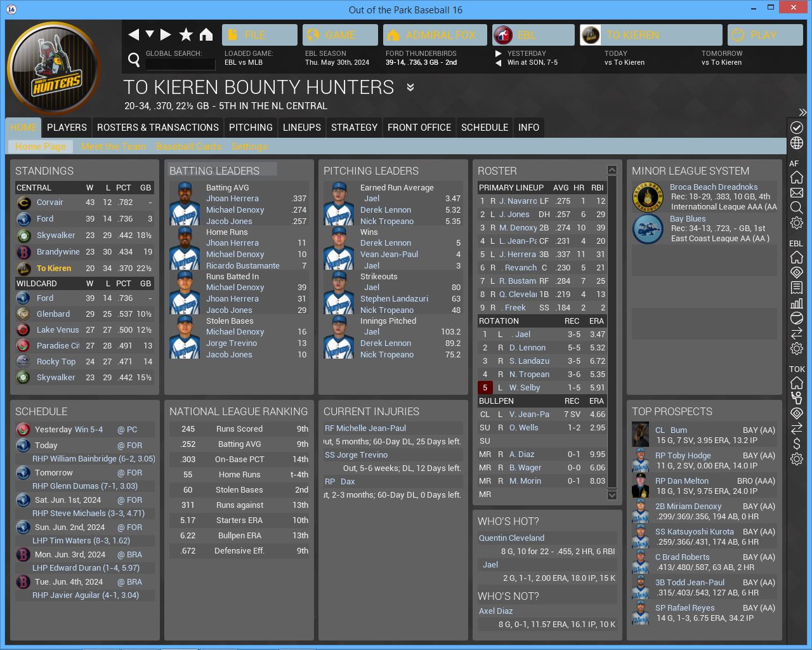Switch to the FRONT OFFICE tab
Viewport: 812px width, 650px height.
coord(419,128)
